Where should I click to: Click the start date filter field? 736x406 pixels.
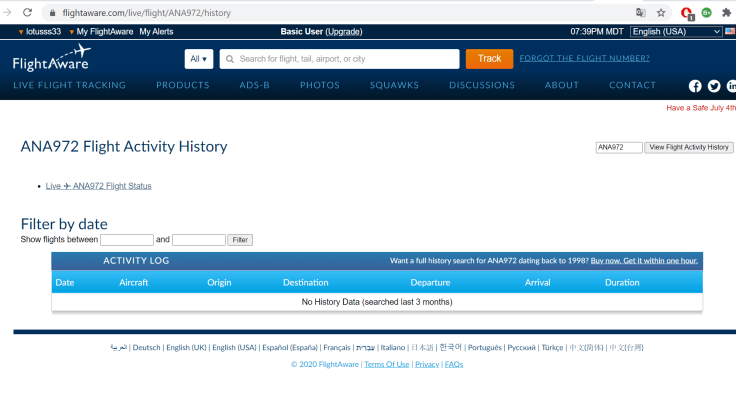pyautogui.click(x=127, y=240)
